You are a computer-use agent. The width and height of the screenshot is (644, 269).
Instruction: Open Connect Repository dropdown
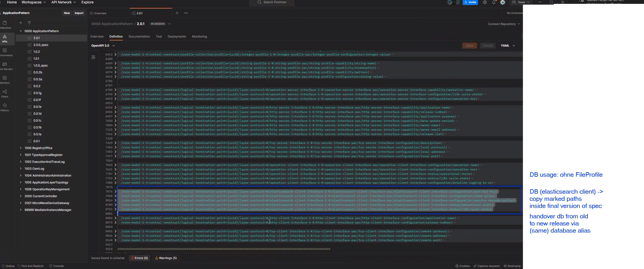point(504,24)
